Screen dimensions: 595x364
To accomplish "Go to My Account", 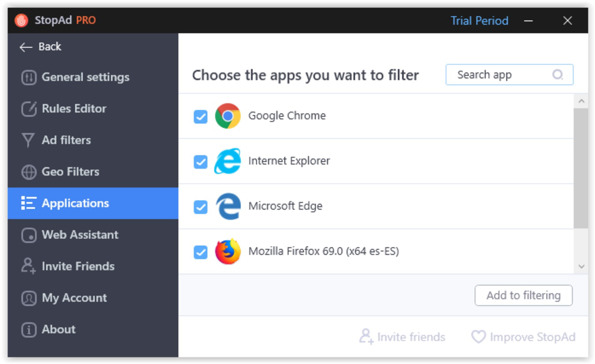I will (x=93, y=298).
